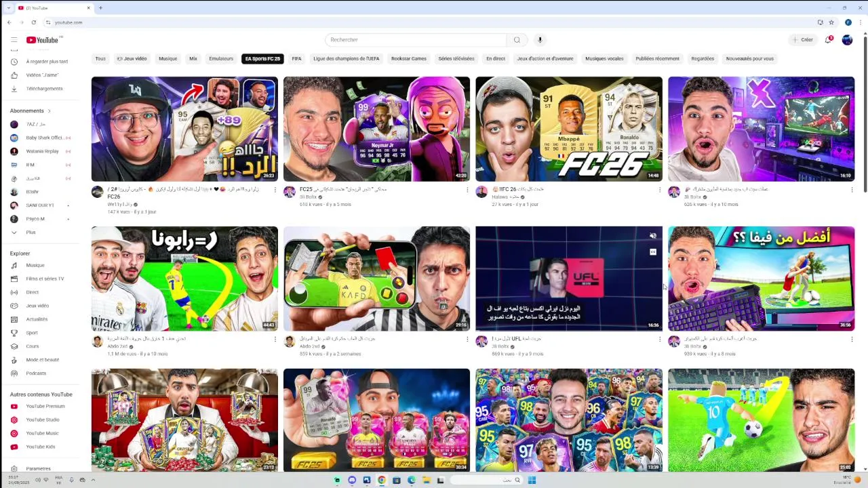The image size is (868, 488).
Task: Open We11y11 channel avatar
Action: (97, 192)
